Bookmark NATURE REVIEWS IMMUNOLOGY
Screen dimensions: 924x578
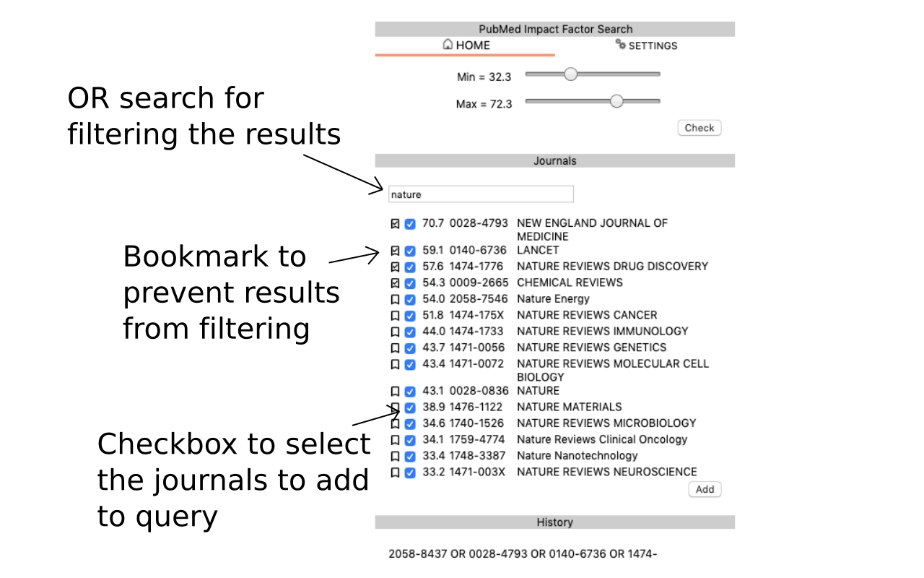[x=395, y=332]
